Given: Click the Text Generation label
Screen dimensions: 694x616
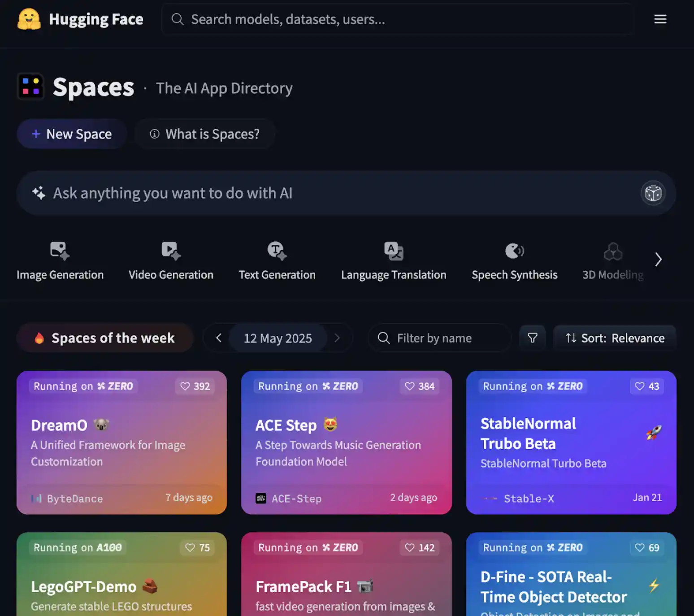Looking at the screenshot, I should point(277,275).
